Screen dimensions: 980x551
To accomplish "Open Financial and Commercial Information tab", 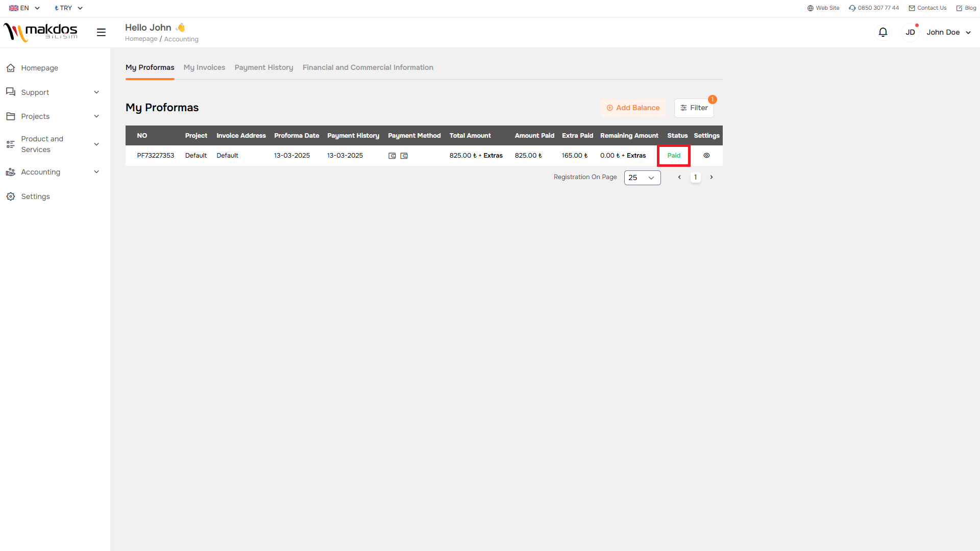I will pyautogui.click(x=367, y=67).
